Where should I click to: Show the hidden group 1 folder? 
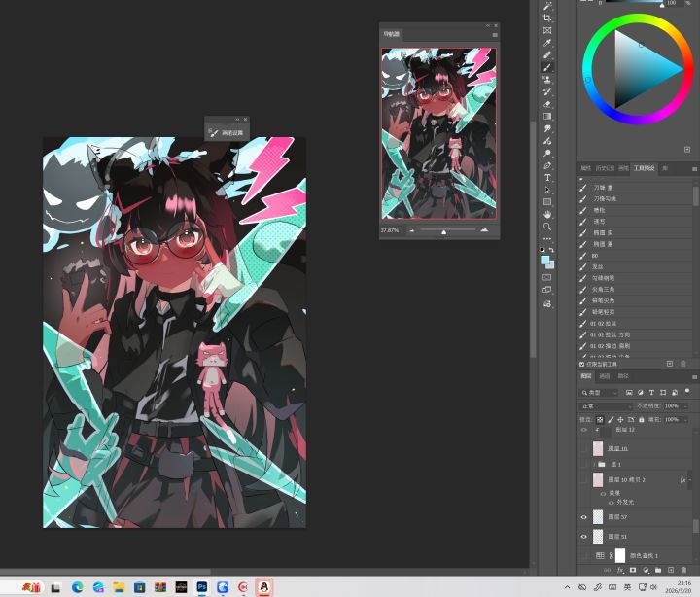pyautogui.click(x=584, y=465)
